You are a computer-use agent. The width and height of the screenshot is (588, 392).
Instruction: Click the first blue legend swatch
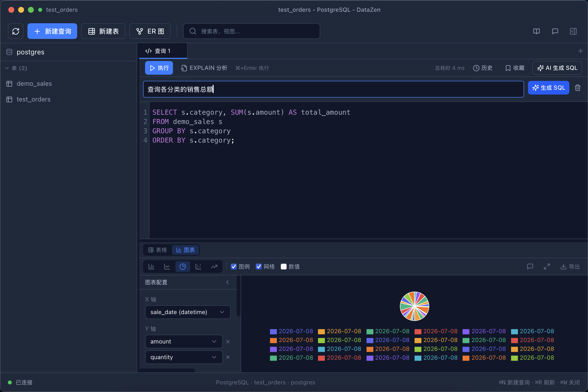(x=273, y=331)
